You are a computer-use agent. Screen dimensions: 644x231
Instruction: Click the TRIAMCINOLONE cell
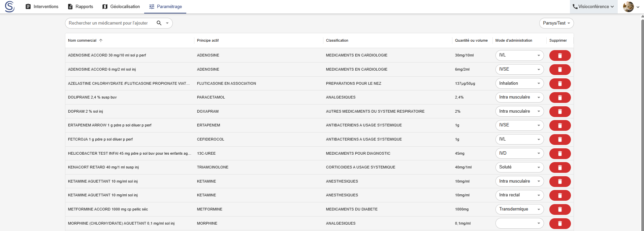click(213, 167)
